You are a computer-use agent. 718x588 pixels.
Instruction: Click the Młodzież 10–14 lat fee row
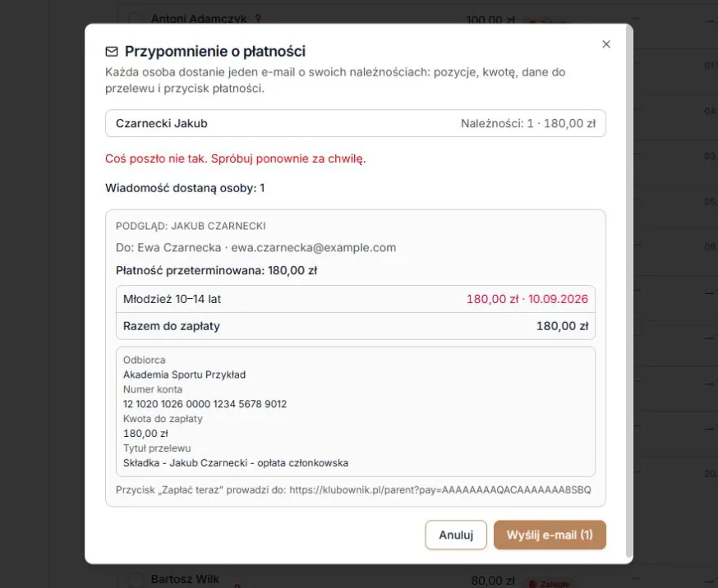[356, 299]
